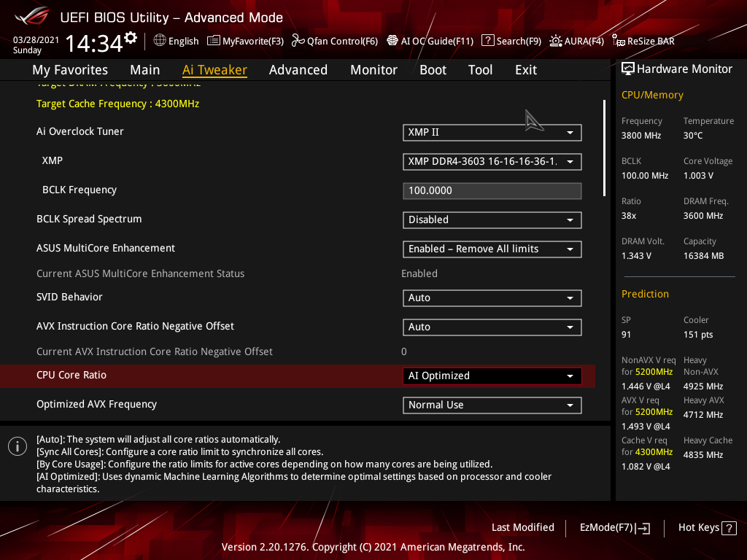The height and width of the screenshot is (560, 747).
Task: Open the Ai Overclock Tuner dropdown
Action: click(x=492, y=133)
